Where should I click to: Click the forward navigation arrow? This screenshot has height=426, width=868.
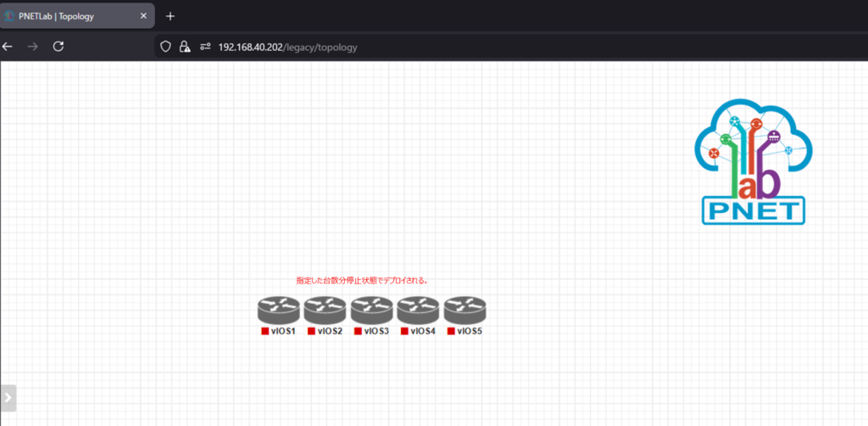coord(33,47)
